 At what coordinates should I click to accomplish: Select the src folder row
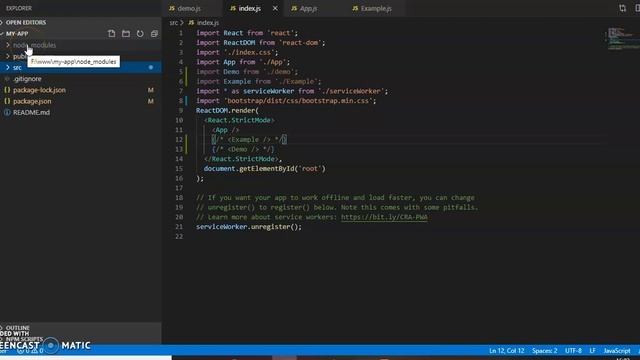81,67
